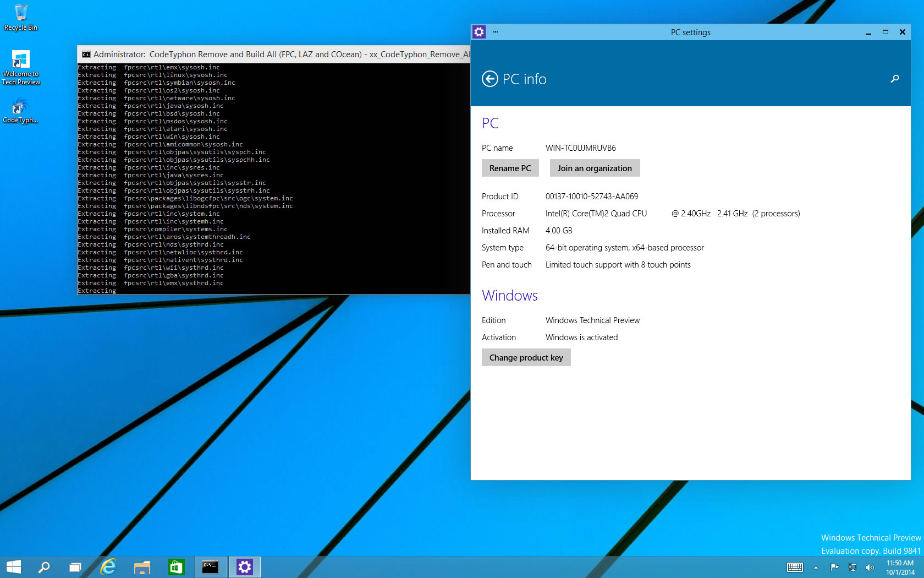Select PC name value WIN-TC0UJMRUVB6
This screenshot has height=578, width=924.
(x=580, y=148)
